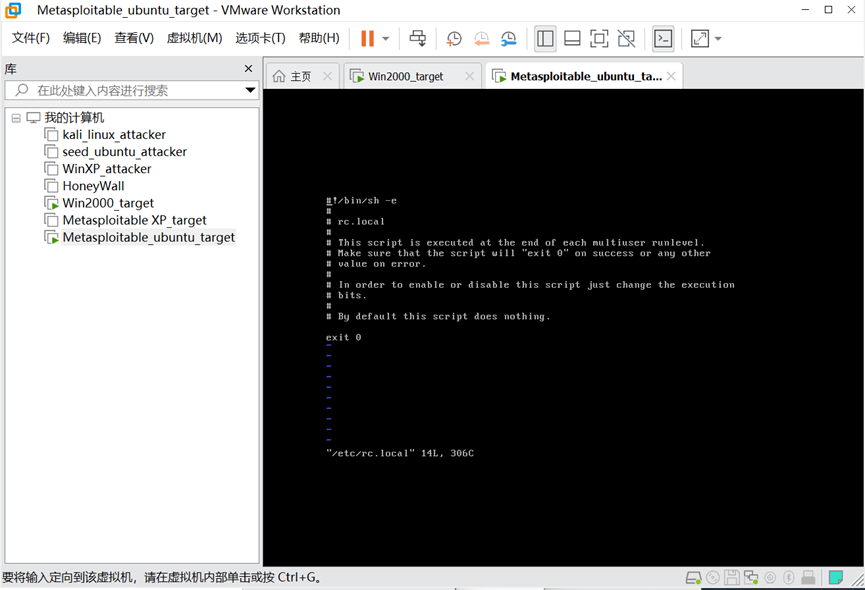
Task: Click the network adapter status icon
Action: (751, 578)
